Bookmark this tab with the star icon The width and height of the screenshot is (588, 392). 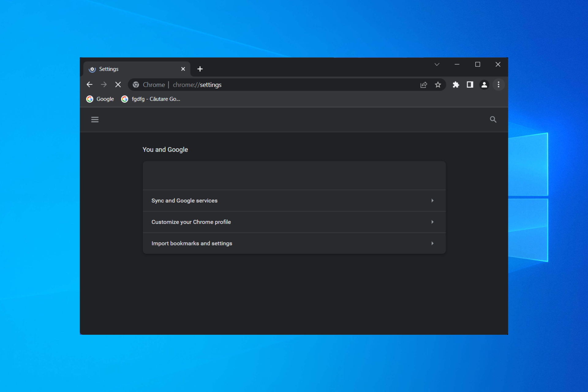[438, 85]
